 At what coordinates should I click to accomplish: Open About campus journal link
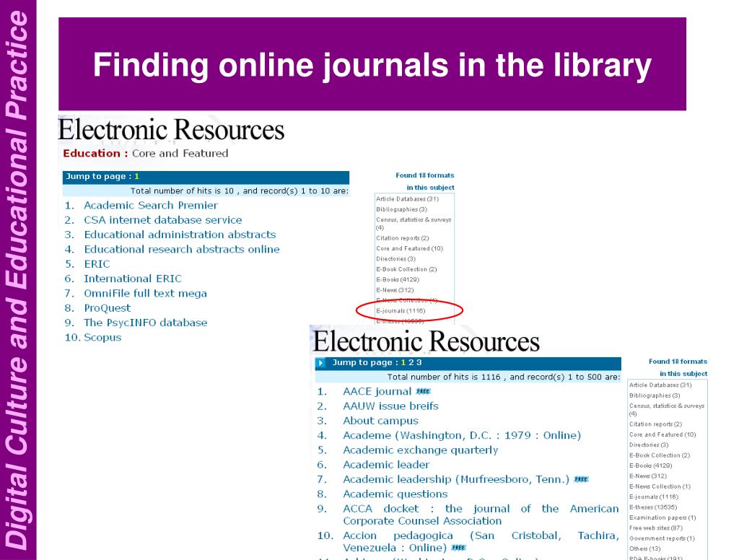pos(380,421)
